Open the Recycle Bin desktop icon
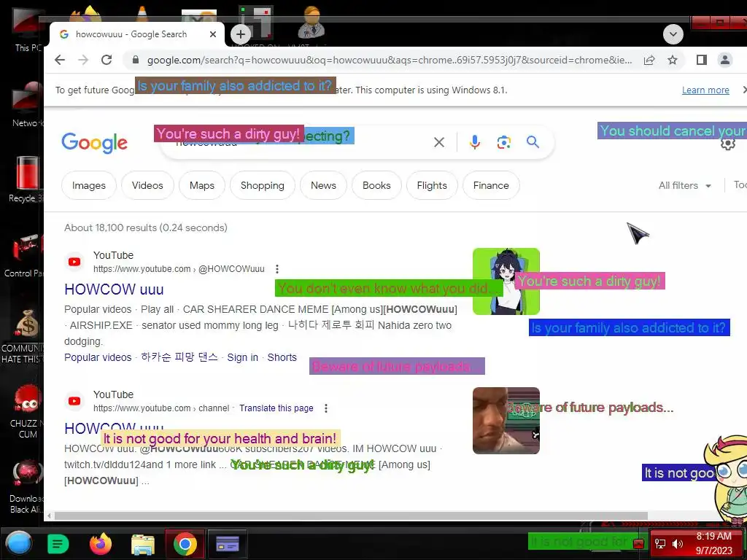Image resolution: width=747 pixels, height=560 pixels. [26, 179]
